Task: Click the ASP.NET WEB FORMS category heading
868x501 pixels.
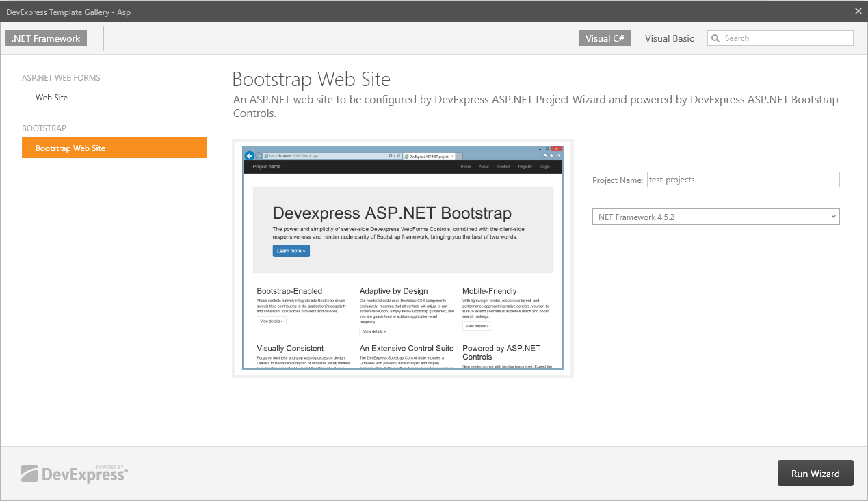Action: (x=61, y=78)
